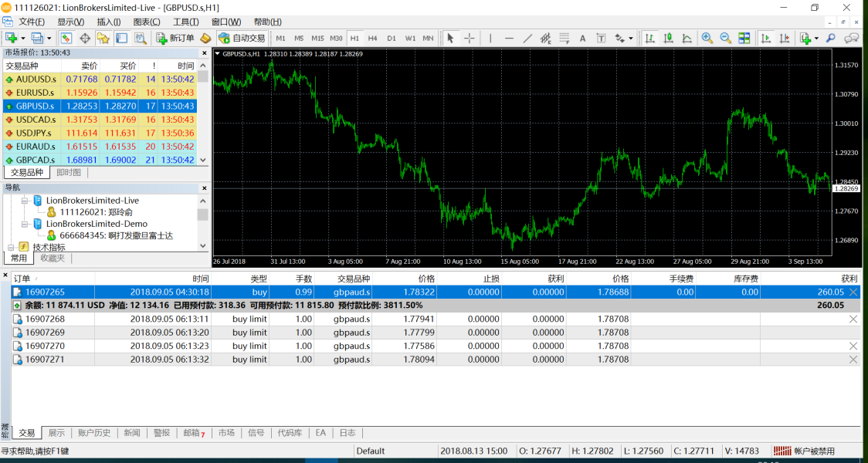The height and width of the screenshot is (463, 868).
Task: Open the tile windows grid icon
Action: pos(744,38)
